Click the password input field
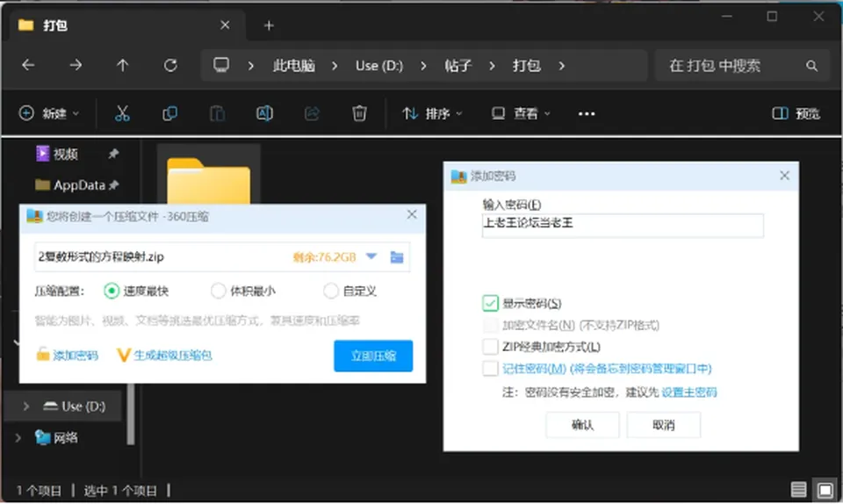The image size is (843, 504). 623,225
